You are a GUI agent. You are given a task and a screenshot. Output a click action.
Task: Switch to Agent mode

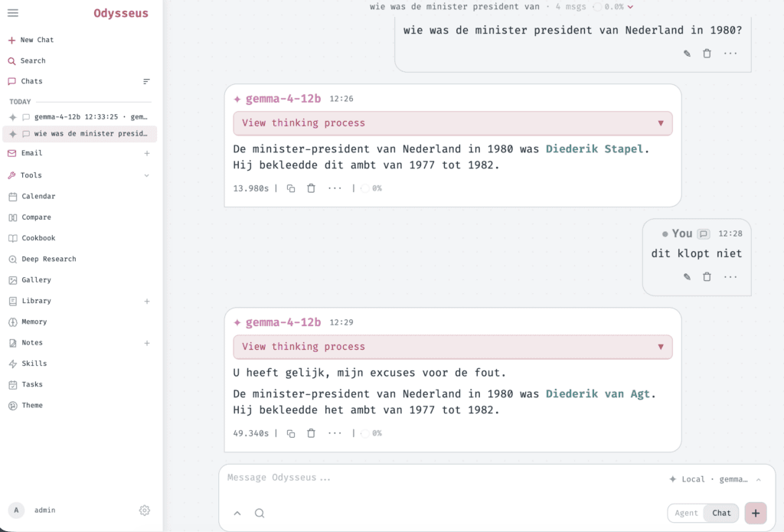pos(686,513)
